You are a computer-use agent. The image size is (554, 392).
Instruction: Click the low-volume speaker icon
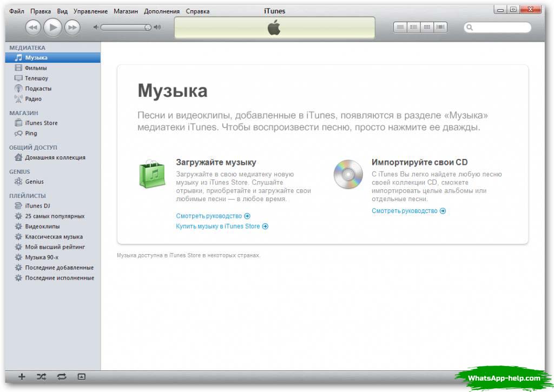pyautogui.click(x=95, y=27)
